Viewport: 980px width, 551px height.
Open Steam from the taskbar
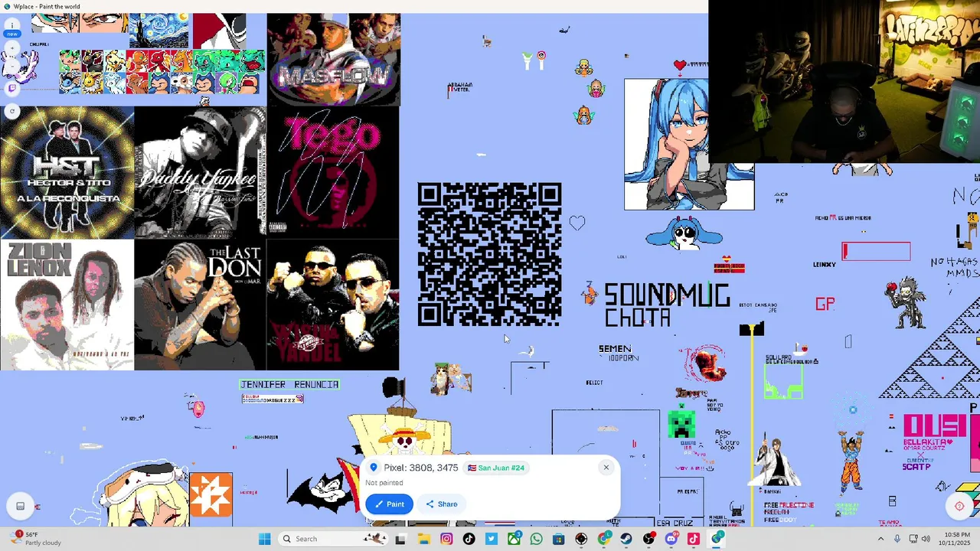(626, 539)
